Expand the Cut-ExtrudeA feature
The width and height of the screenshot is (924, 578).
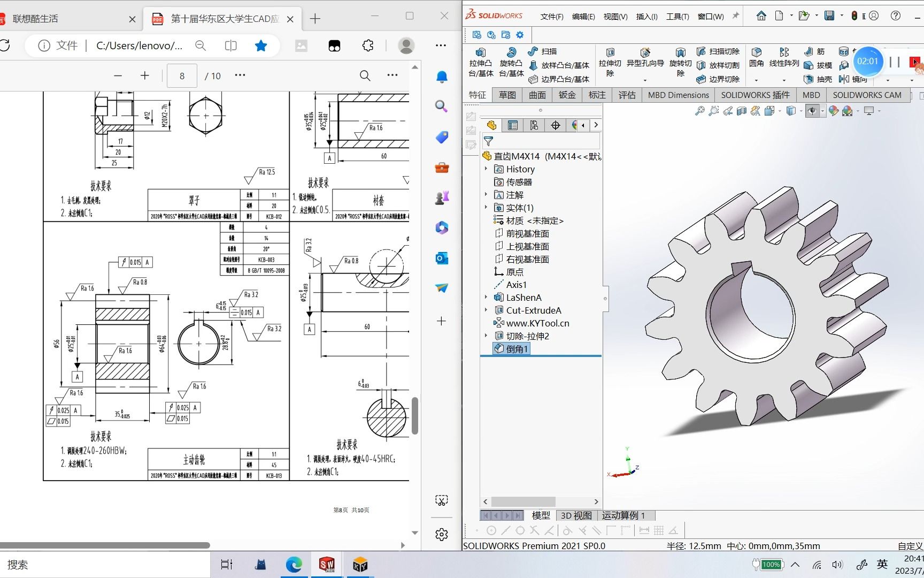486,310
